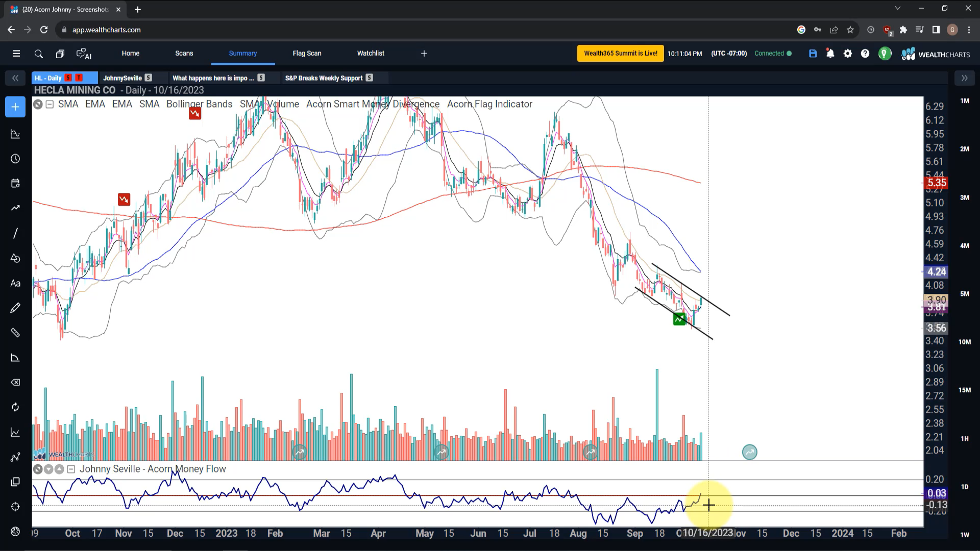The height and width of the screenshot is (551, 980).
Task: Open the Flag Scan tab
Action: (307, 54)
